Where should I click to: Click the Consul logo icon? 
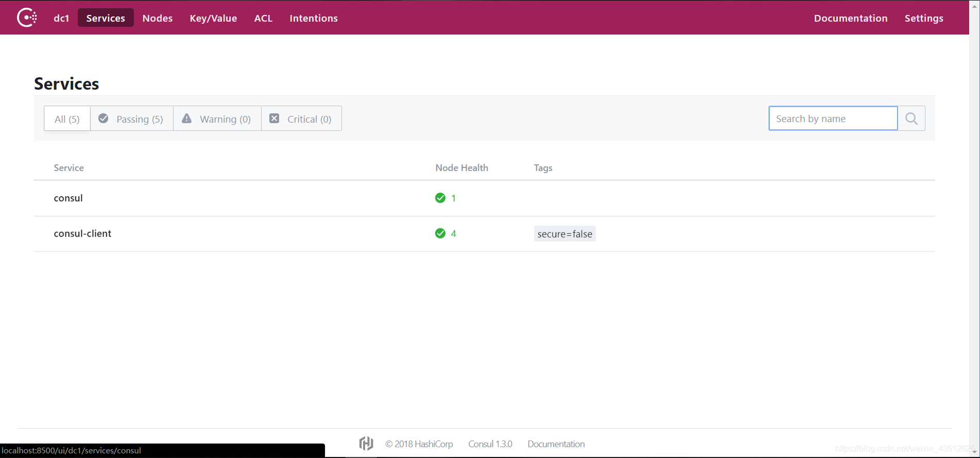pos(27,18)
